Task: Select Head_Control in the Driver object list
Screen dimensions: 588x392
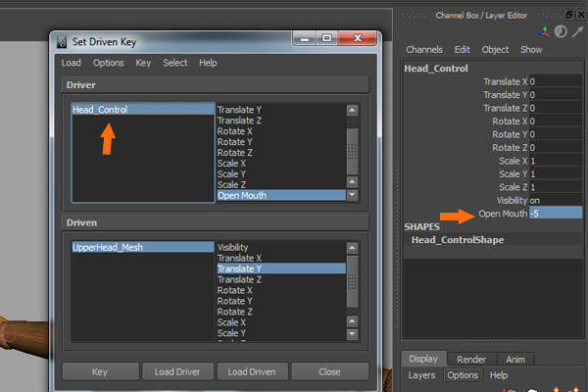Action: click(x=142, y=110)
